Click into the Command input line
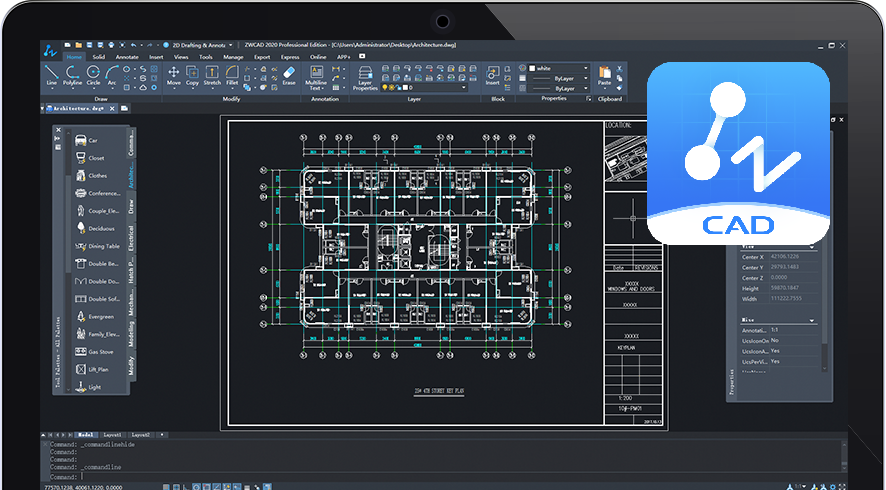This screenshot has width=886, height=490. 446,477
